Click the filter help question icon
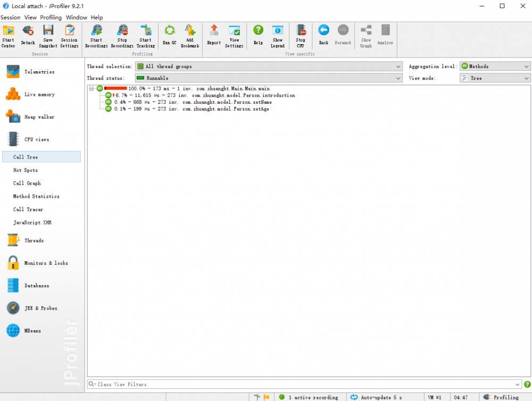The image size is (532, 401). tap(527, 384)
